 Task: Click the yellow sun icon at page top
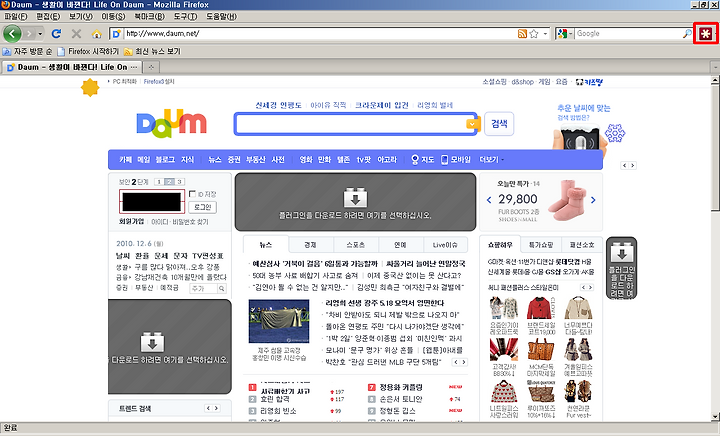click(90, 87)
